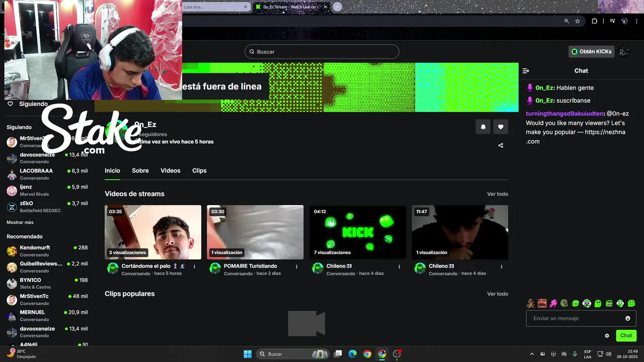This screenshot has height=362, width=644.
Task: Click the Obtén KICKs button
Action: [x=592, y=51]
